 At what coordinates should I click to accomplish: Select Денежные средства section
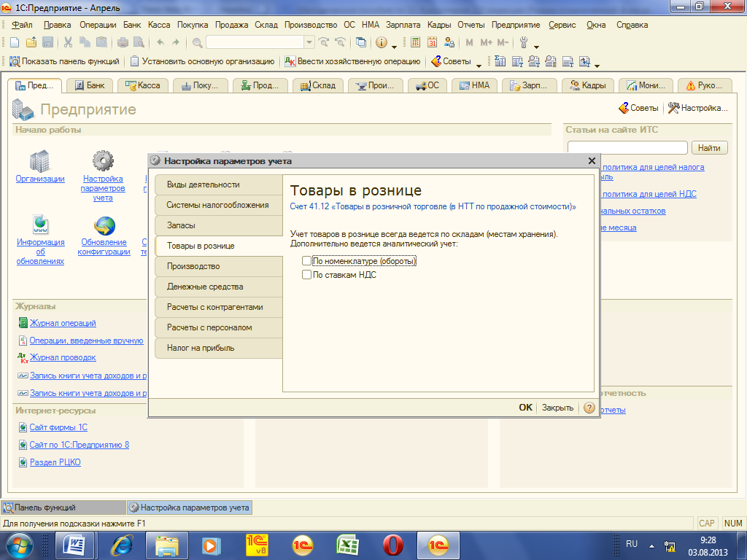click(219, 287)
